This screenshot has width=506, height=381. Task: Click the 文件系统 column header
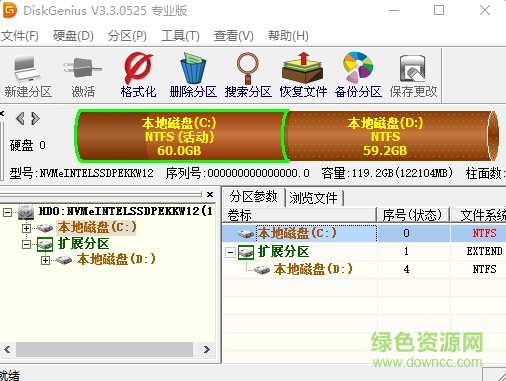click(x=479, y=215)
